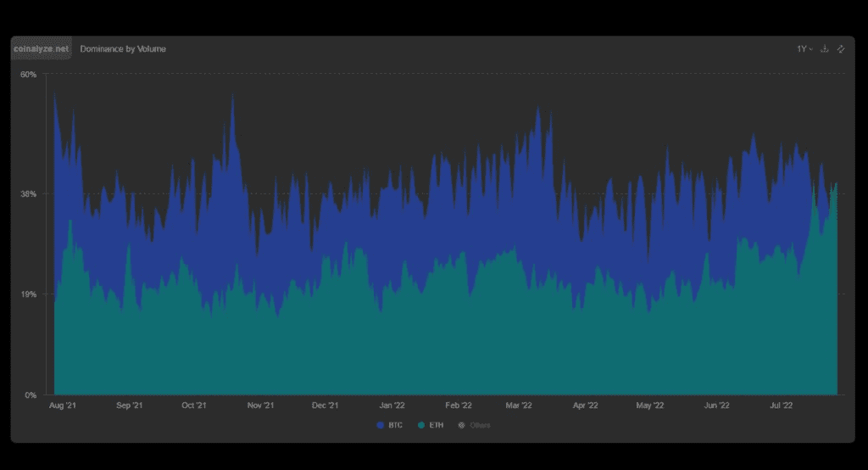Select the Sep '21 x-axis label
868x470 pixels.
pyautogui.click(x=129, y=406)
